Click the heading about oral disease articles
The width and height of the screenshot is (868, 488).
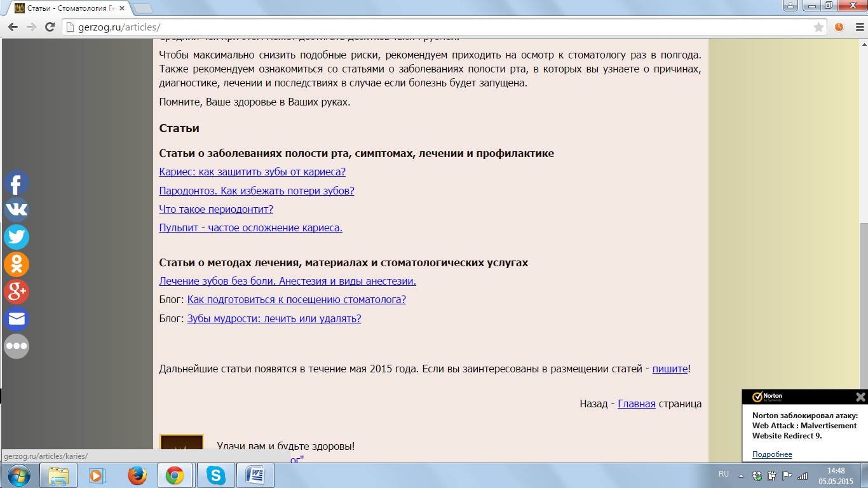[x=356, y=153]
